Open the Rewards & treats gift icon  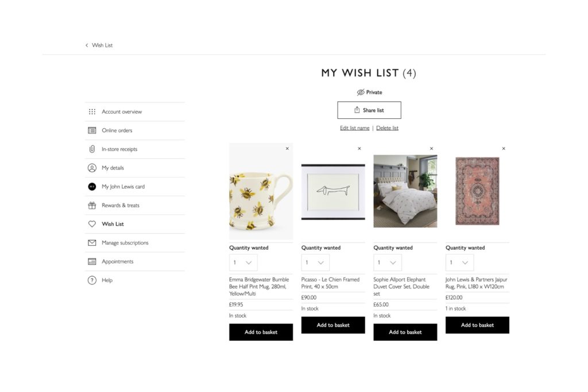[x=92, y=205]
